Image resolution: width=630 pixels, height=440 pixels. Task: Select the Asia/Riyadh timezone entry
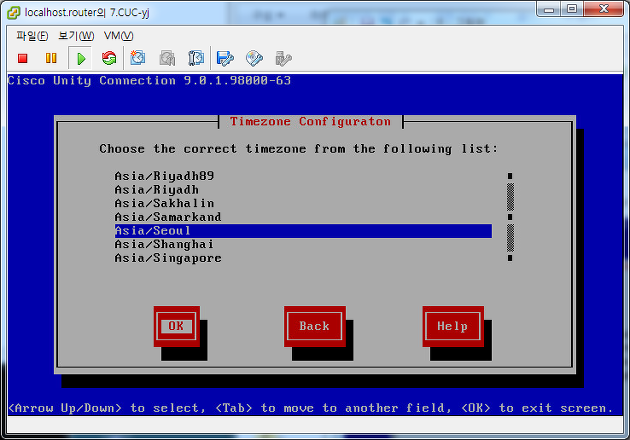(303, 190)
